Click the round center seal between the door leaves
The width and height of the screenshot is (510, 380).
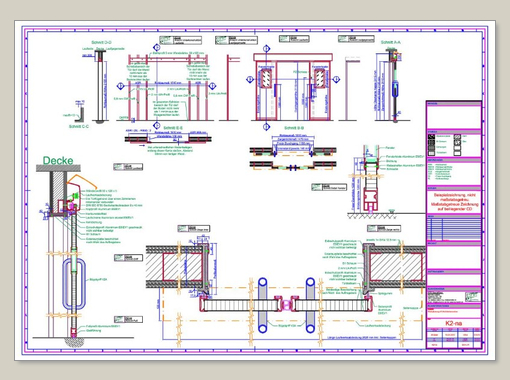[286, 304]
